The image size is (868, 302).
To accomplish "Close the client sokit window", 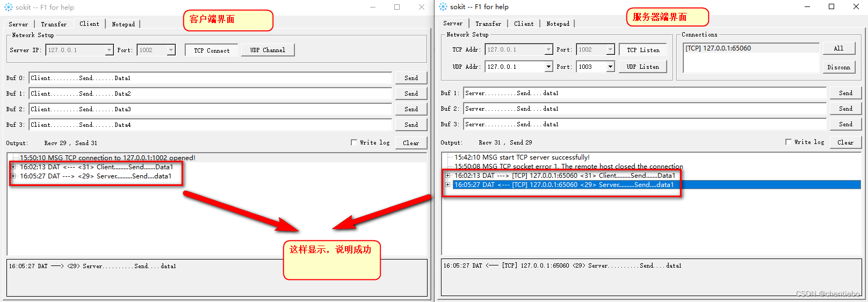I will (x=422, y=7).
